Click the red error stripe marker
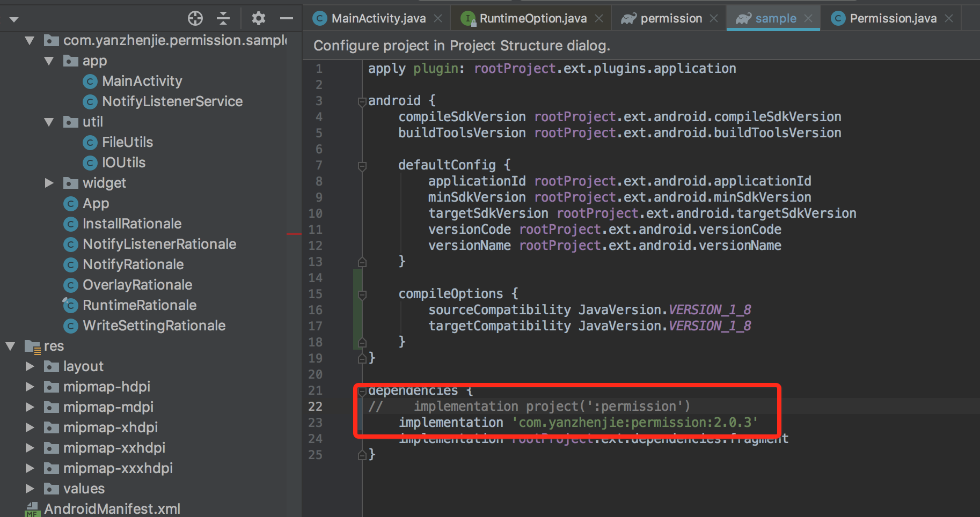980x517 pixels. coord(294,234)
